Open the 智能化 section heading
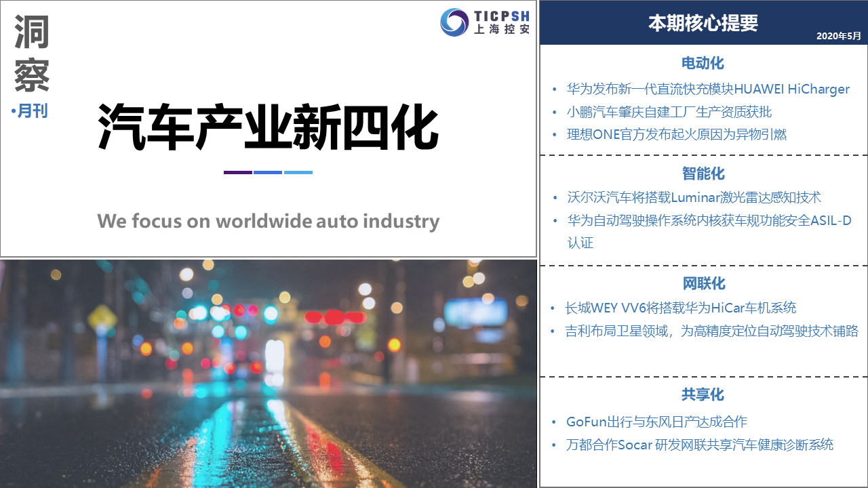 703,174
